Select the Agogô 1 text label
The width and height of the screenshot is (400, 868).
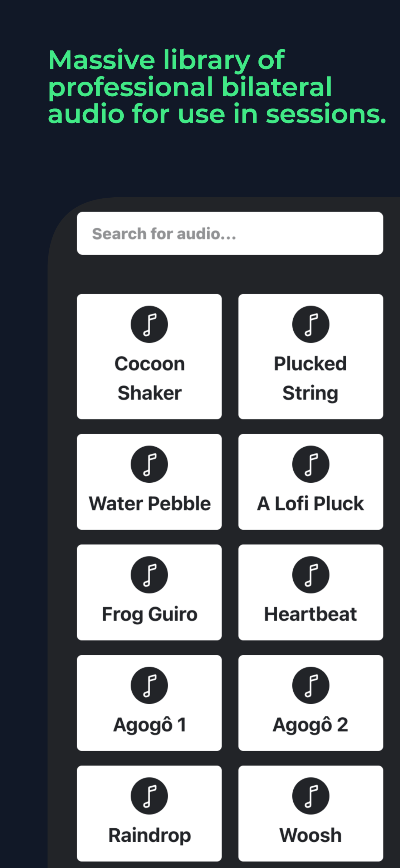click(149, 725)
